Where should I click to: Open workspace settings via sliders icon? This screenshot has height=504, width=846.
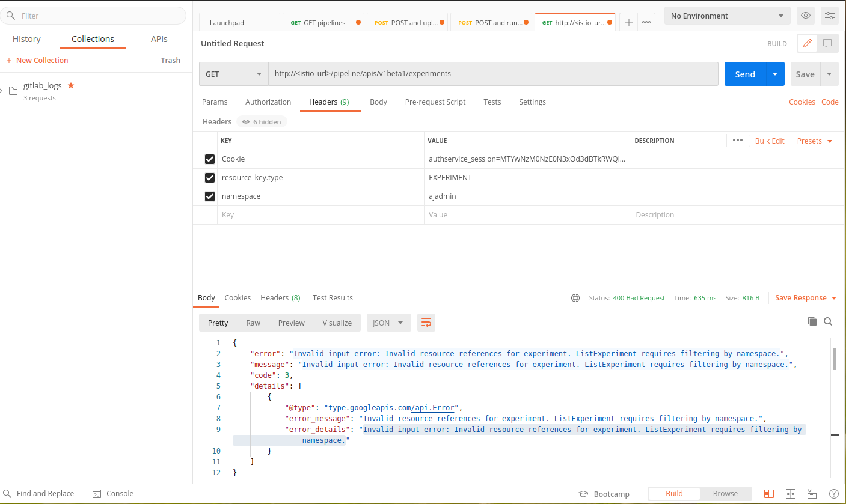coord(829,15)
